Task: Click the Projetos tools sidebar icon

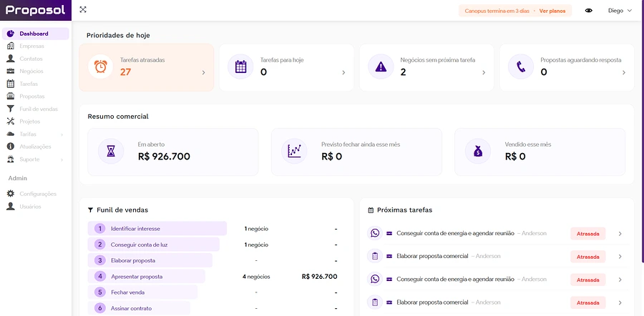Action: 11,122
